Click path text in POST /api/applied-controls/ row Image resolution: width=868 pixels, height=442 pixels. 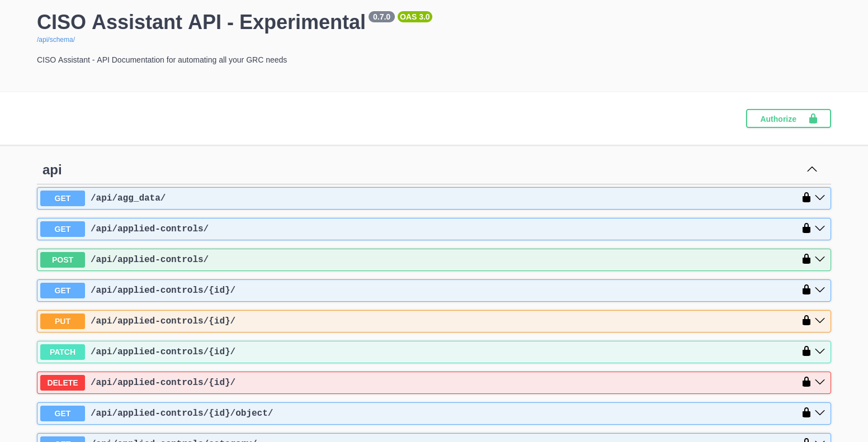[149, 260]
